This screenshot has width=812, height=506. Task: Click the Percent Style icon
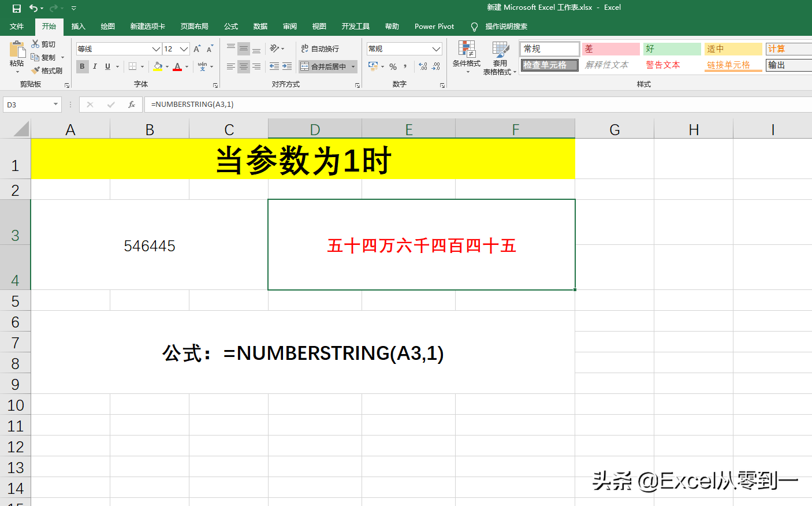[393, 66]
